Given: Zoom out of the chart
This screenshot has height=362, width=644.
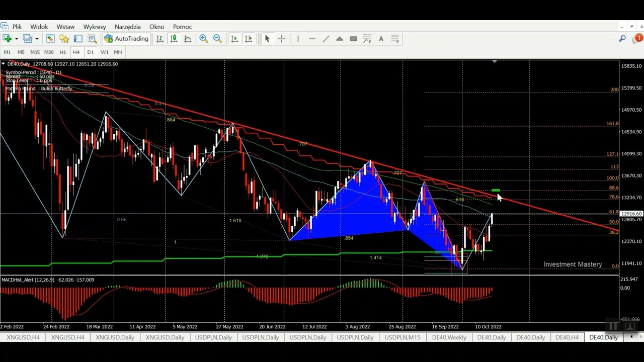Looking at the screenshot, I should [x=217, y=39].
